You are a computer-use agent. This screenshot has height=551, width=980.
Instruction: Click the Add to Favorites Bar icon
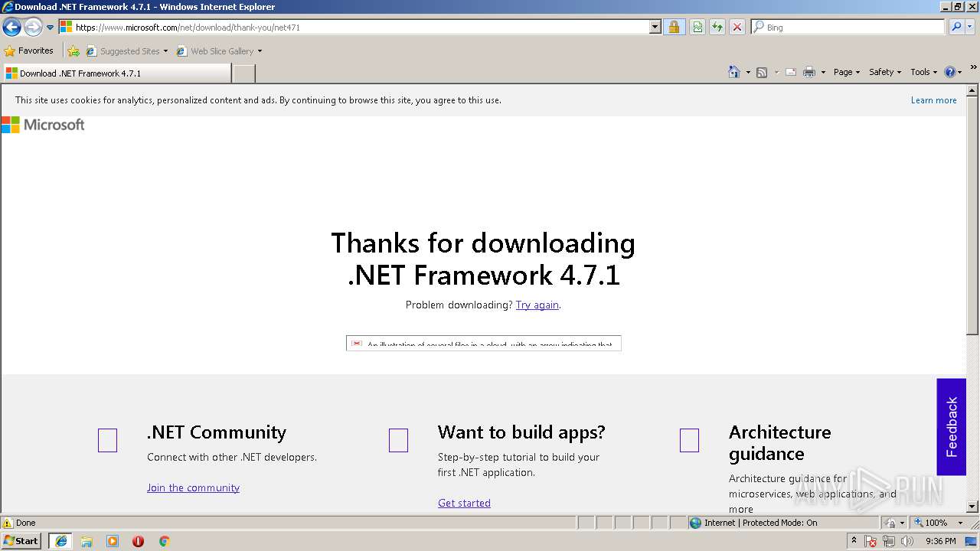73,51
